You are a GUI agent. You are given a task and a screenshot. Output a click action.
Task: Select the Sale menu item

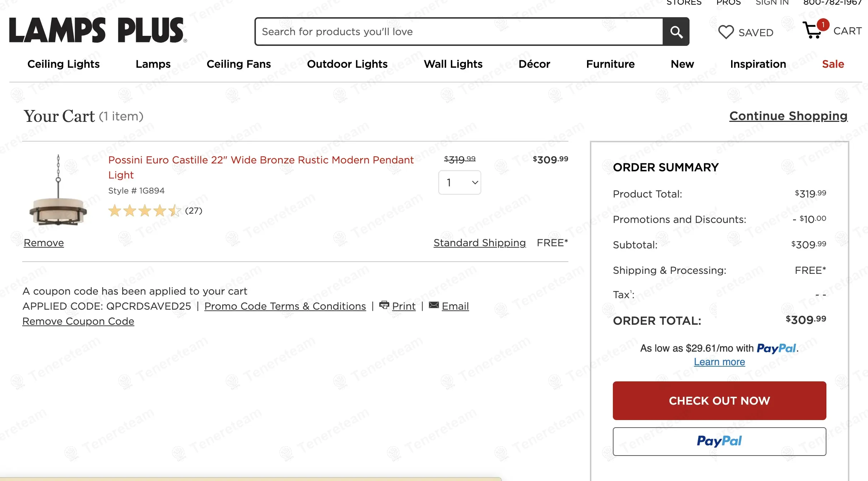coord(833,64)
